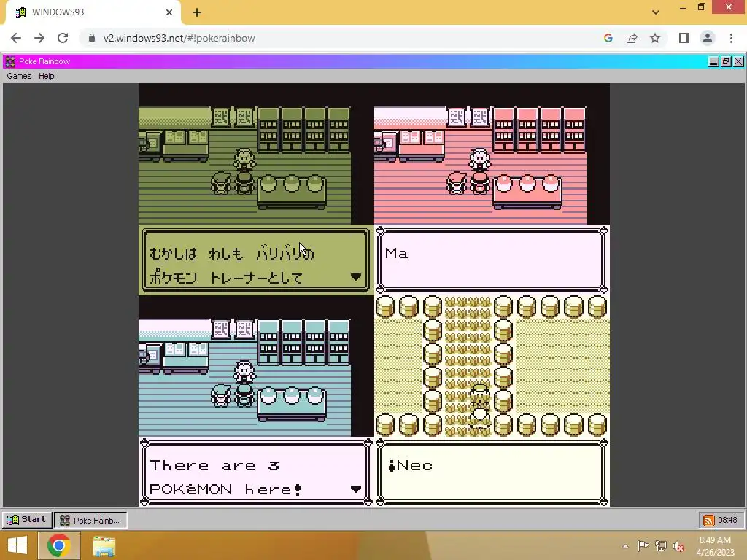This screenshot has width=747, height=560.
Task: Reload the current page
Action: coord(63,38)
